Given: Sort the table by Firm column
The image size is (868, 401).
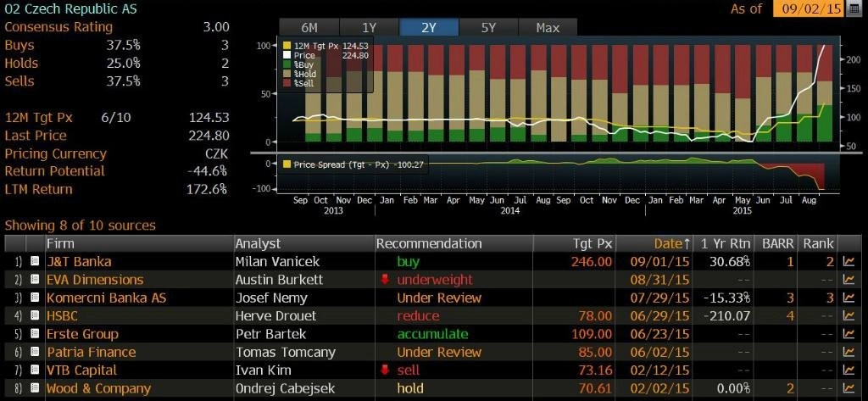Looking at the screenshot, I should coord(138,243).
